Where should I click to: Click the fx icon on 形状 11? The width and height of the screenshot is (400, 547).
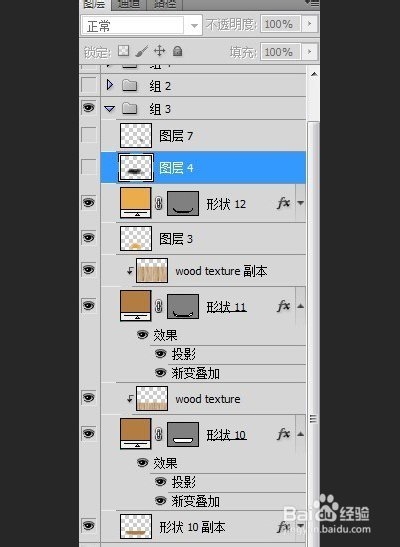(x=283, y=306)
